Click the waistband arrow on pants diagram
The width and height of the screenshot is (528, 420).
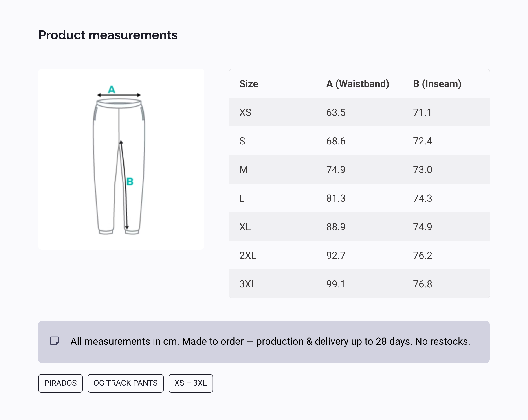click(x=119, y=95)
